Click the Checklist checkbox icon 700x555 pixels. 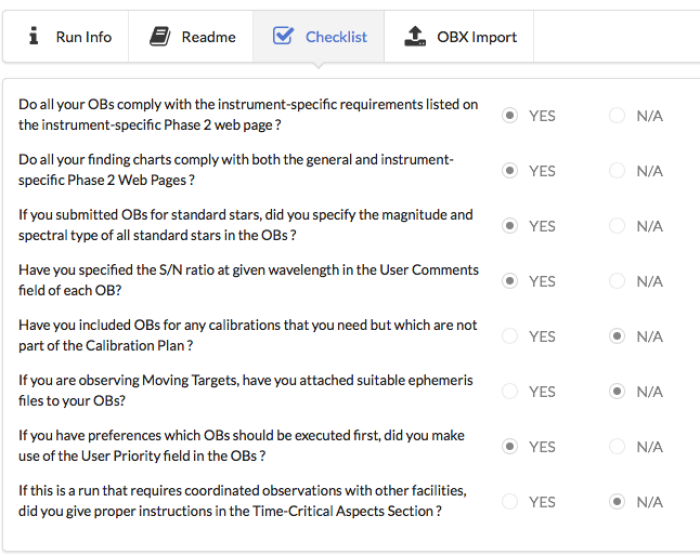point(283,37)
